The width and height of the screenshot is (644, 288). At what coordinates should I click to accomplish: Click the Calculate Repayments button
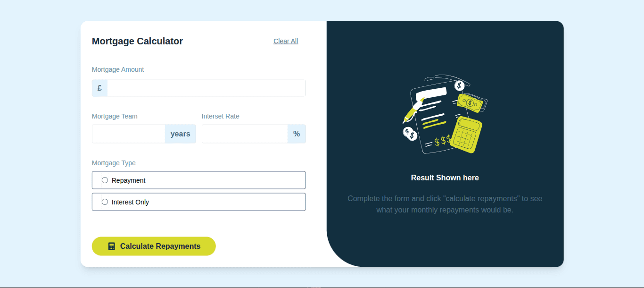154,246
